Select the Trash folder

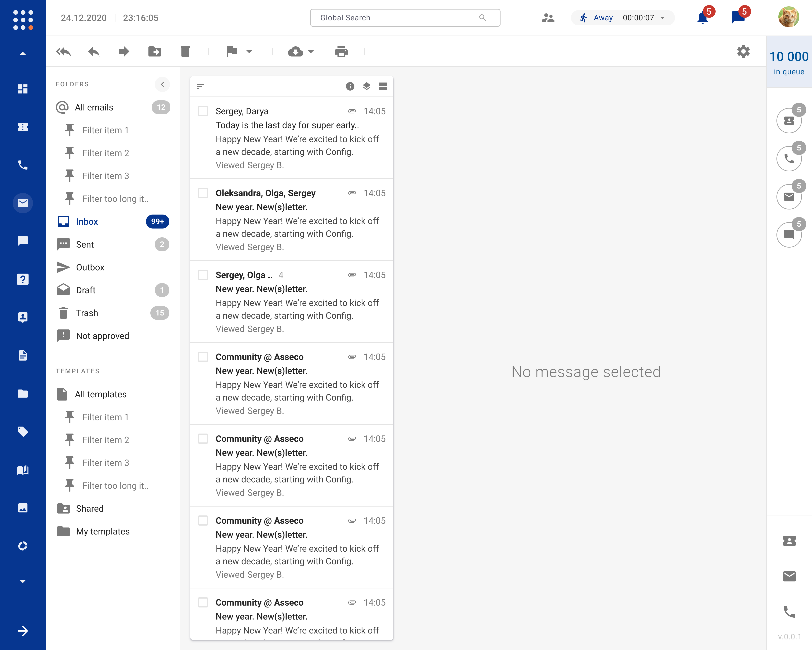pos(87,313)
